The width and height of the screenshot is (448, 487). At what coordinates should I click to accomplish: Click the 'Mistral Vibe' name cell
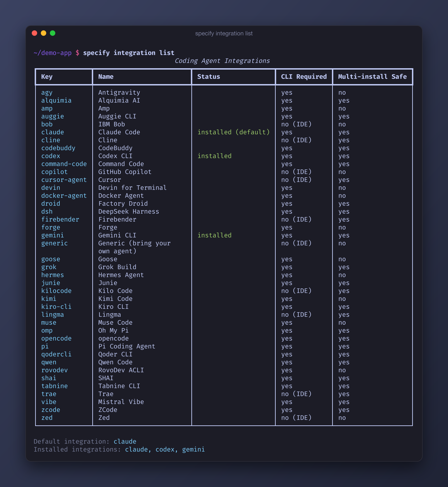pyautogui.click(x=121, y=402)
